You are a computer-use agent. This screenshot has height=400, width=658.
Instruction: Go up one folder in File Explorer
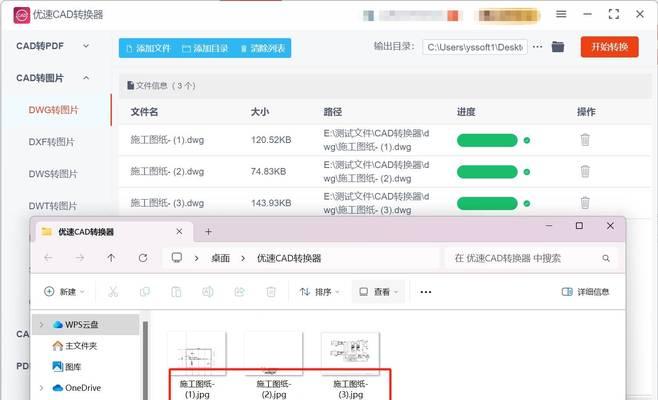point(111,258)
